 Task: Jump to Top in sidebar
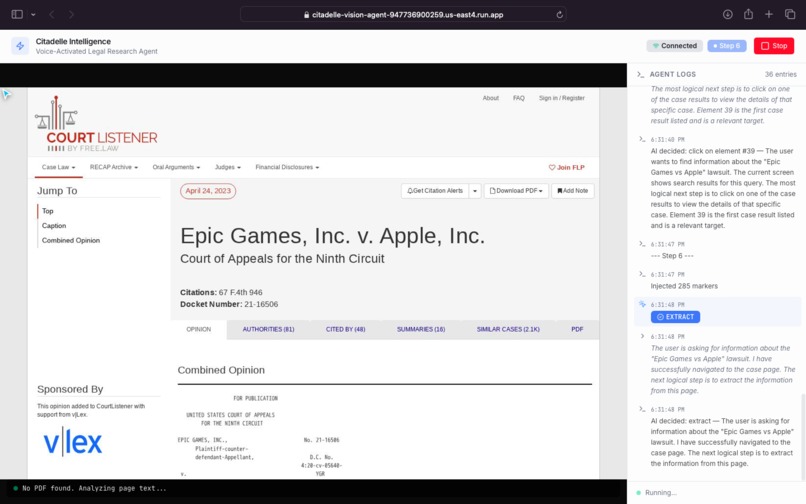[48, 211]
